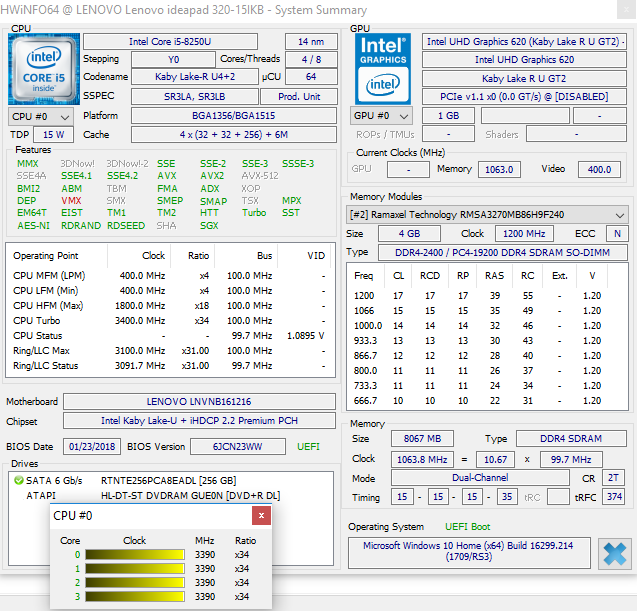Click the Intel Core i5 logo image
The height and width of the screenshot is (611, 637).
[x=44, y=69]
